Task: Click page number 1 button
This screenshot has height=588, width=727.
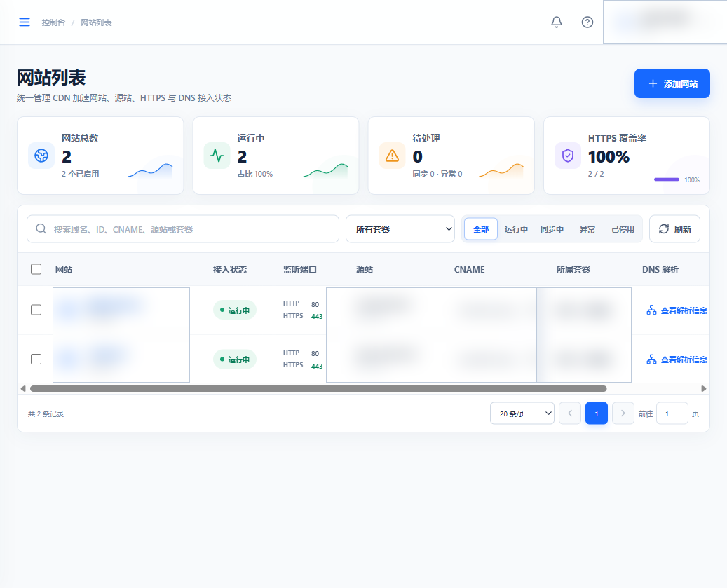Action: (x=596, y=413)
